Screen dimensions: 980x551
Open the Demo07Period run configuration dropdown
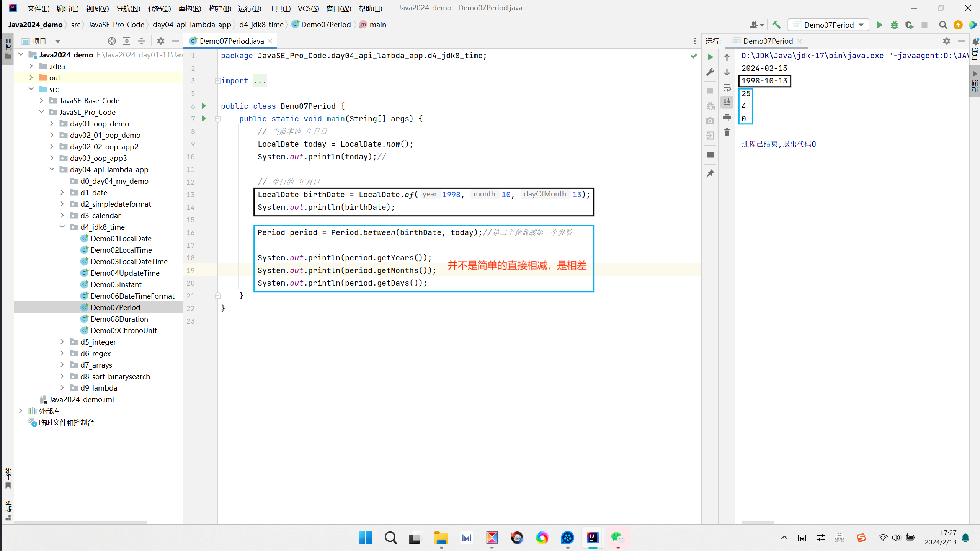828,25
